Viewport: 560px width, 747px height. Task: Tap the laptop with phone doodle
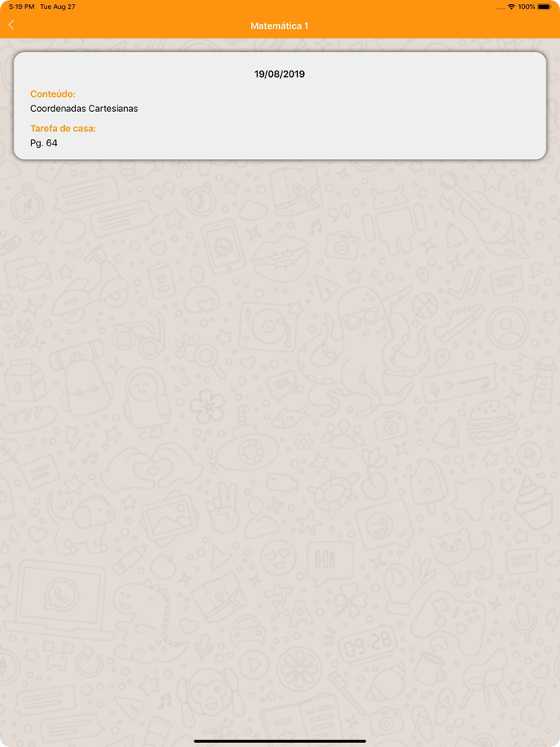coord(59,599)
